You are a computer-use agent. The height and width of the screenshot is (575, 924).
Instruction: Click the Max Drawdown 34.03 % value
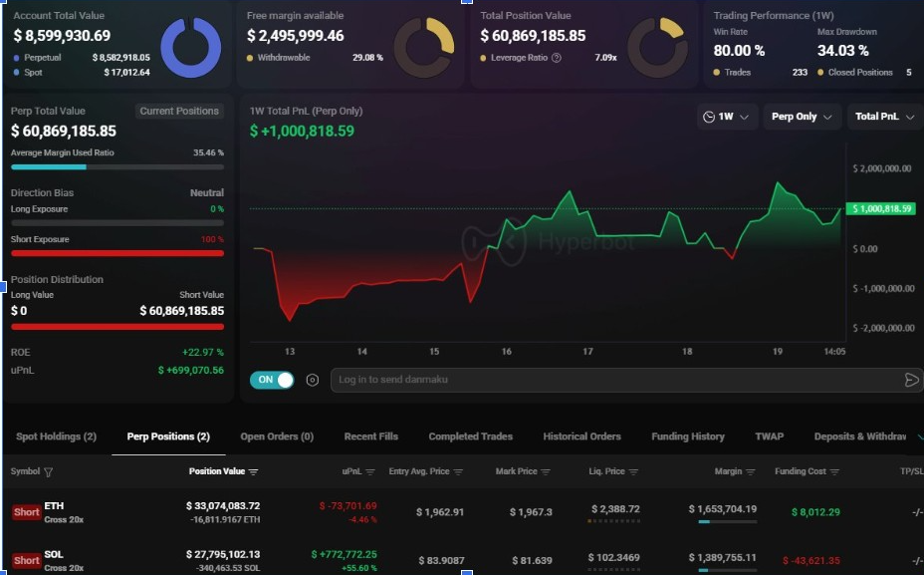(842, 51)
